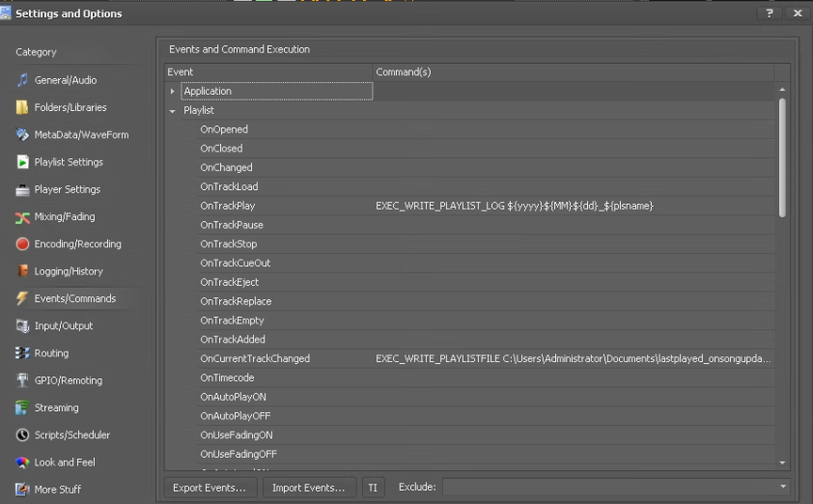The width and height of the screenshot is (813, 504).
Task: Select the OnTrackPause event
Action: pyautogui.click(x=232, y=225)
